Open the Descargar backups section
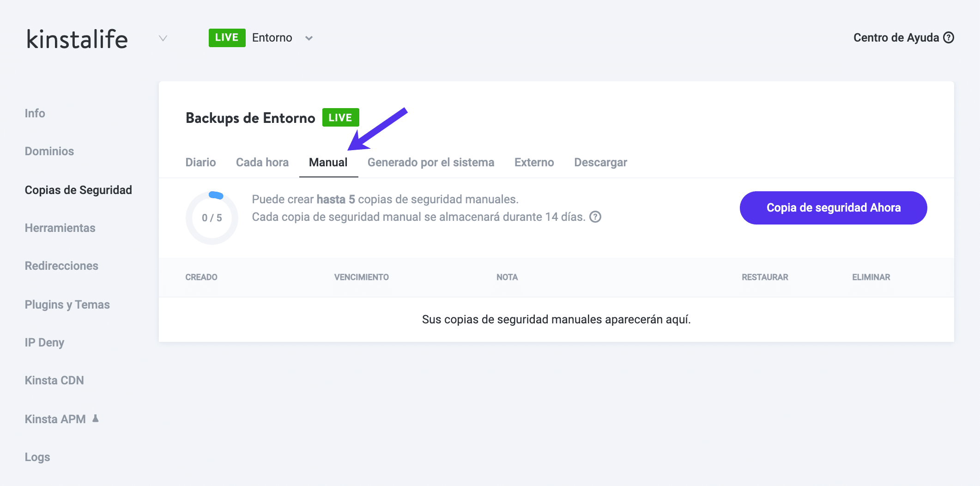980x486 pixels. click(x=600, y=162)
